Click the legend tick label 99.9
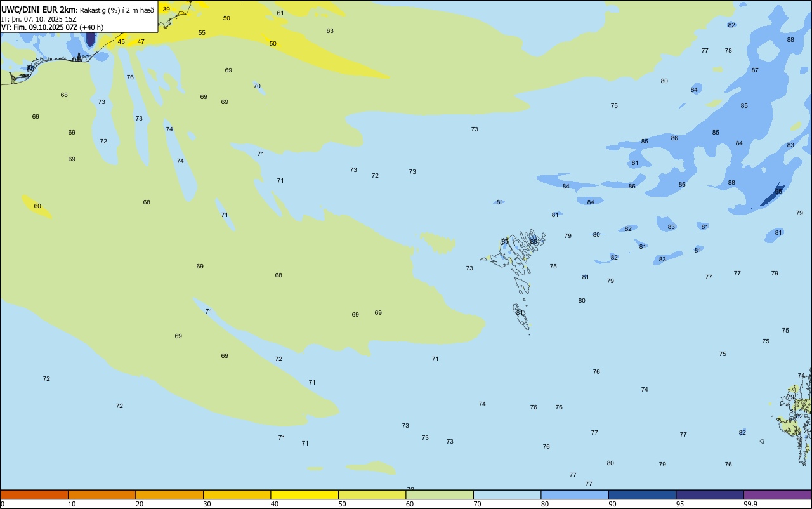 click(x=750, y=504)
